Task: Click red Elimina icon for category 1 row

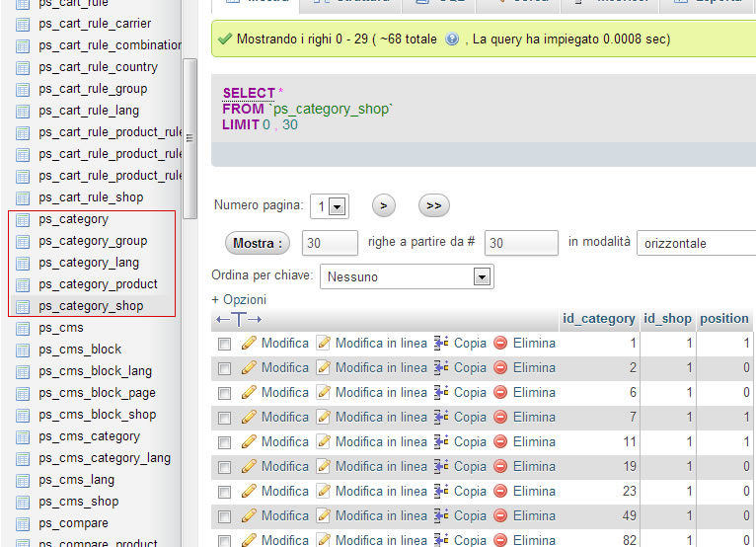Action: pyautogui.click(x=501, y=343)
